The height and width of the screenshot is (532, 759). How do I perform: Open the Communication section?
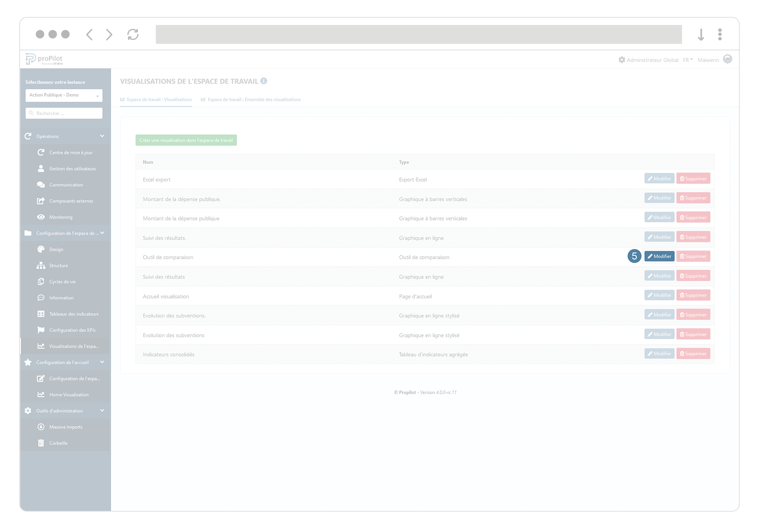pos(66,185)
